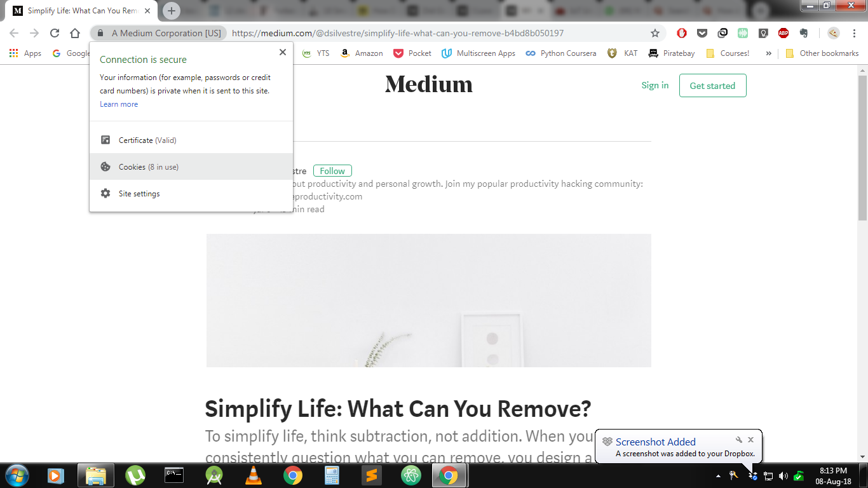The width and height of the screenshot is (868, 488).
Task: Open the Windows Start menu
Action: pyautogui.click(x=17, y=475)
